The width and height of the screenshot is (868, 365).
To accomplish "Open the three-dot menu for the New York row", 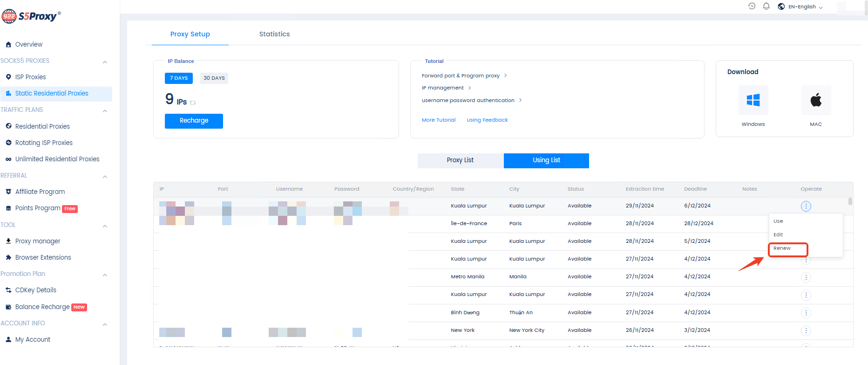I will (806, 331).
